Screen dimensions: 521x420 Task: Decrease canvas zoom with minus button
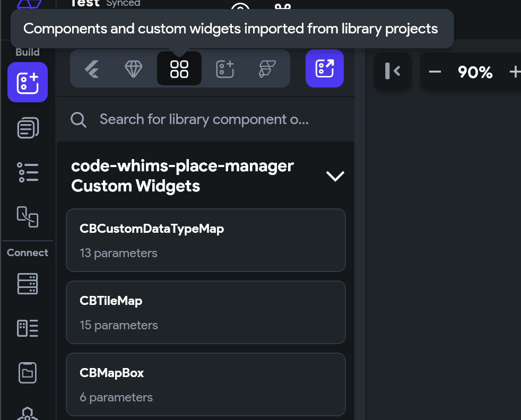pos(435,72)
